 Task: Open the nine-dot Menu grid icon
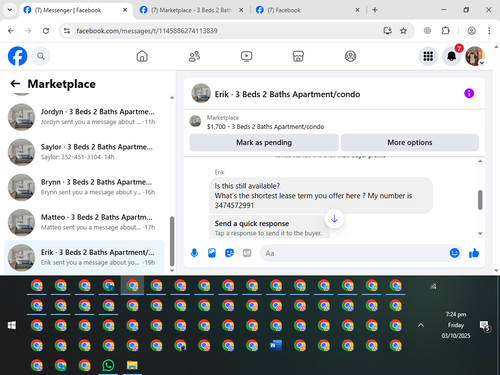coord(428,56)
